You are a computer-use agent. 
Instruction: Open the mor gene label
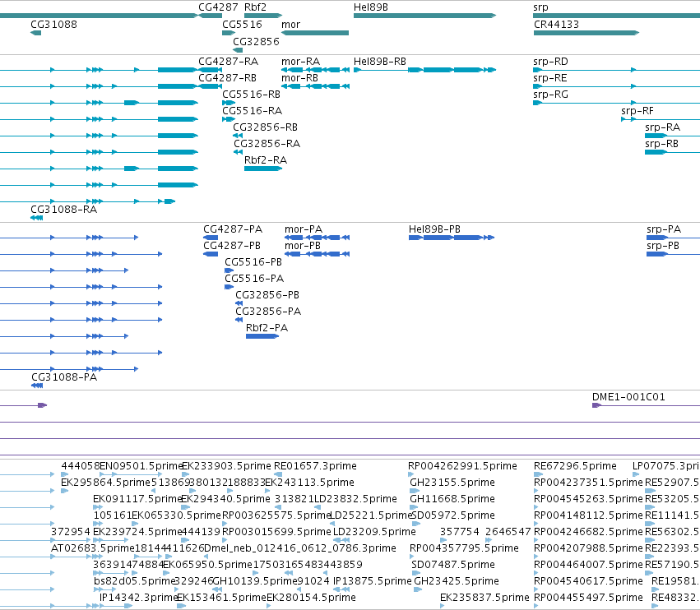coord(290,25)
